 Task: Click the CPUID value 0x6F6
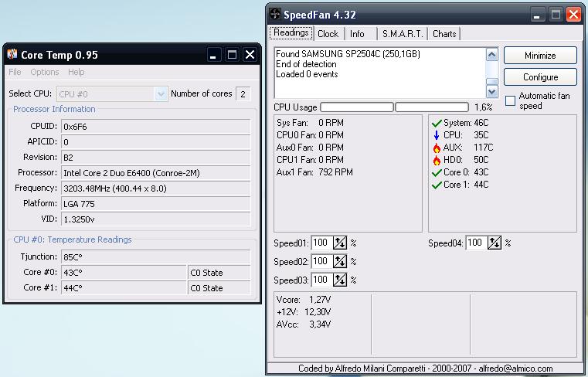click(x=155, y=127)
